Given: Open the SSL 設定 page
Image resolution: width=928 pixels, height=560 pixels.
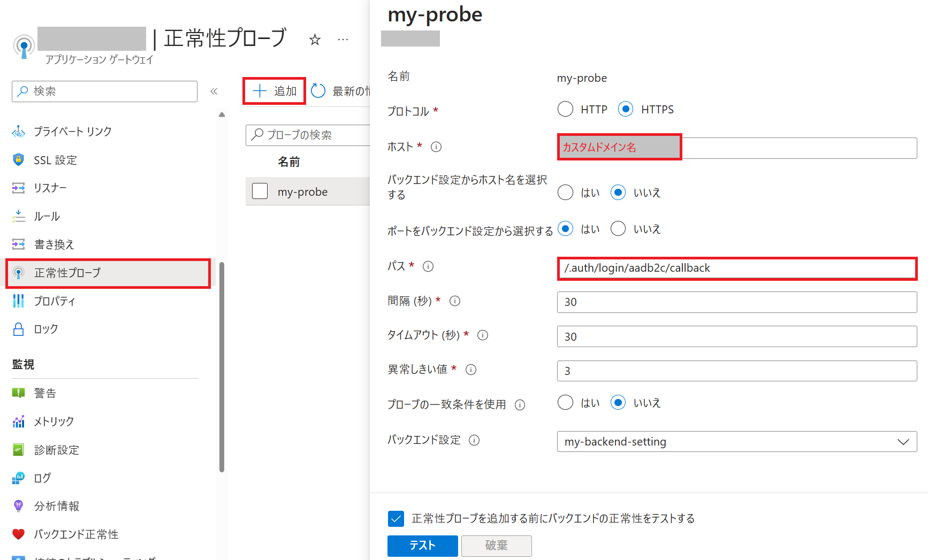Looking at the screenshot, I should [x=55, y=160].
